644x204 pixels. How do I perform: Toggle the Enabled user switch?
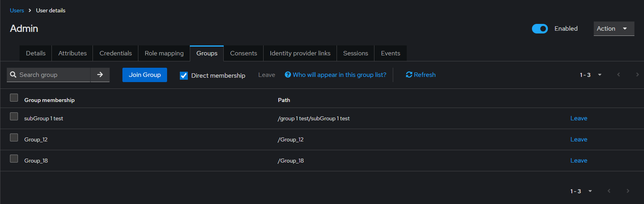(540, 29)
